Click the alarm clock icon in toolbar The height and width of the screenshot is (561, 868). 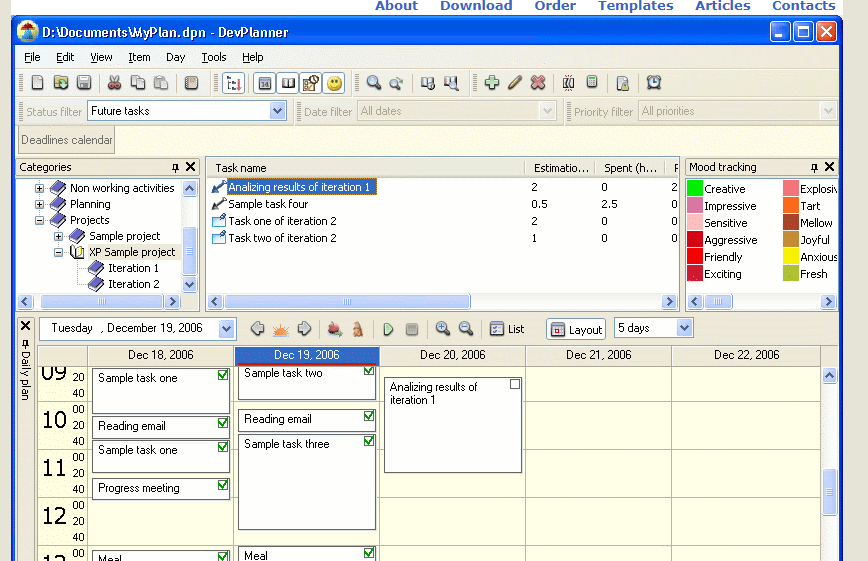tap(654, 83)
